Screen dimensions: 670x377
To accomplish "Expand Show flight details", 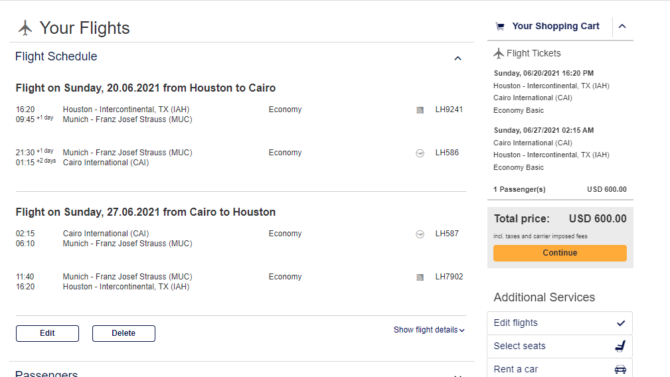I will click(429, 330).
